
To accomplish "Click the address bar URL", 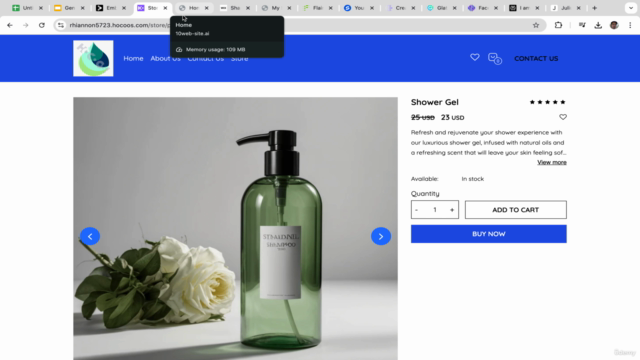I will tap(120, 25).
